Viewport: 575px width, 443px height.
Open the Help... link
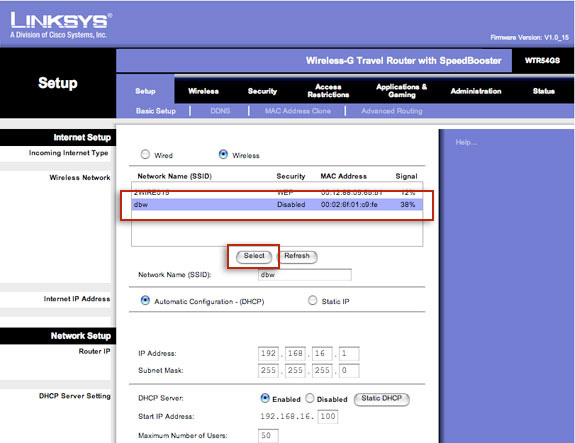(466, 142)
